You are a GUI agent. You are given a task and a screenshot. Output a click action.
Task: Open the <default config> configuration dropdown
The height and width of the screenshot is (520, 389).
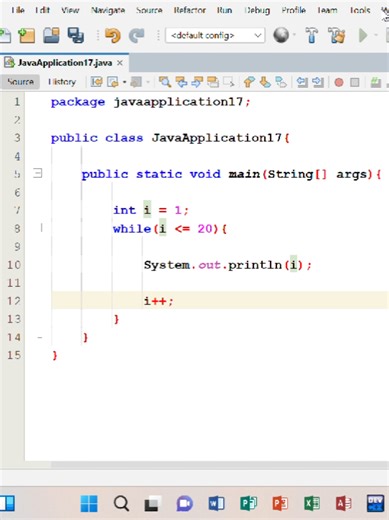215,35
